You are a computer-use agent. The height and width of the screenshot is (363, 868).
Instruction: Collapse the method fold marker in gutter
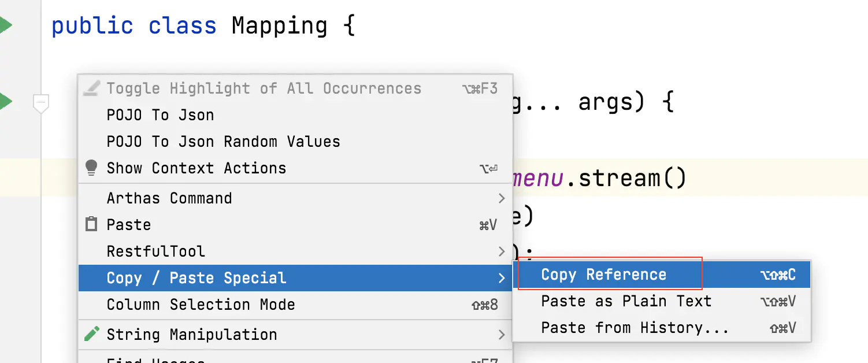(x=40, y=103)
